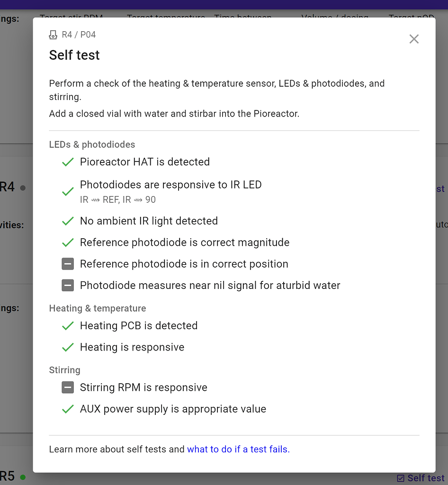Click the checkmark next to No ambient IR light detected
Screen dimensions: 448x485
(x=68, y=221)
